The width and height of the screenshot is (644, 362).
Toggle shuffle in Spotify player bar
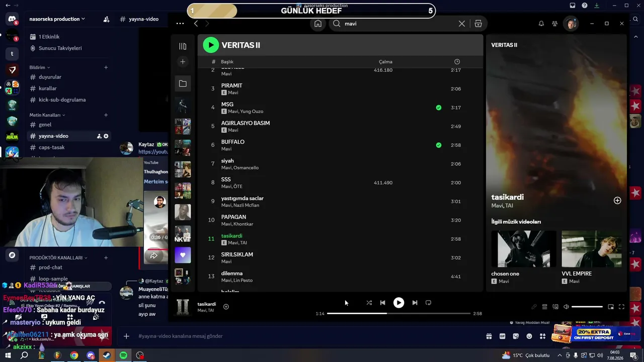[x=369, y=303]
